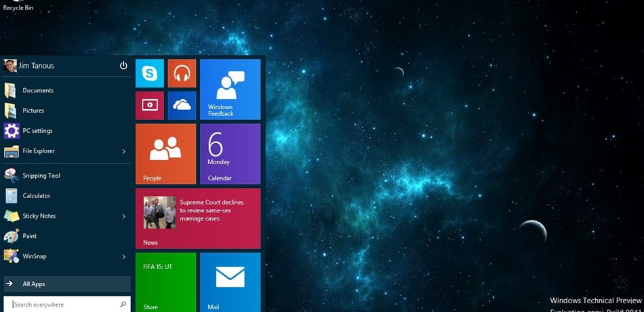Click the Pictures folder icon

(10, 111)
